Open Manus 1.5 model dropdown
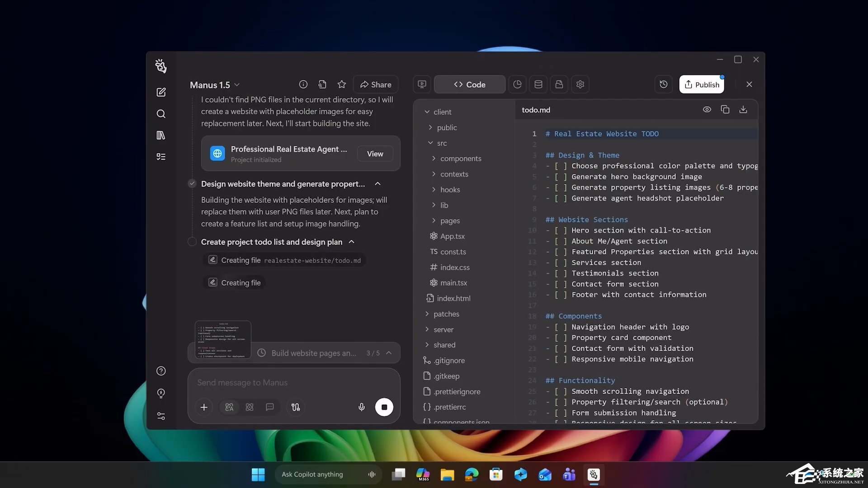 click(215, 85)
